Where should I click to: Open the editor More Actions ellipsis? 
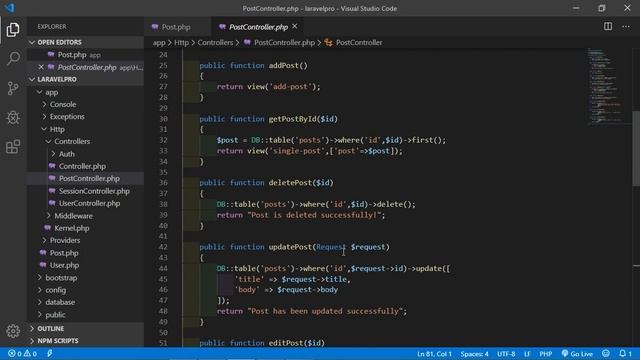[626, 27]
